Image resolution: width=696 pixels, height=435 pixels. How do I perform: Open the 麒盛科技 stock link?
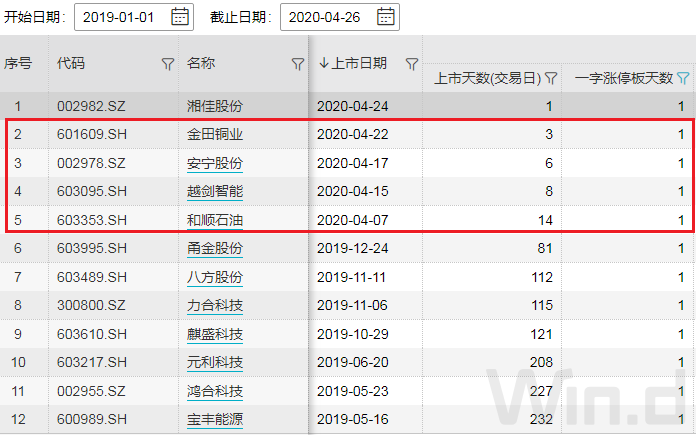pyautogui.click(x=215, y=334)
